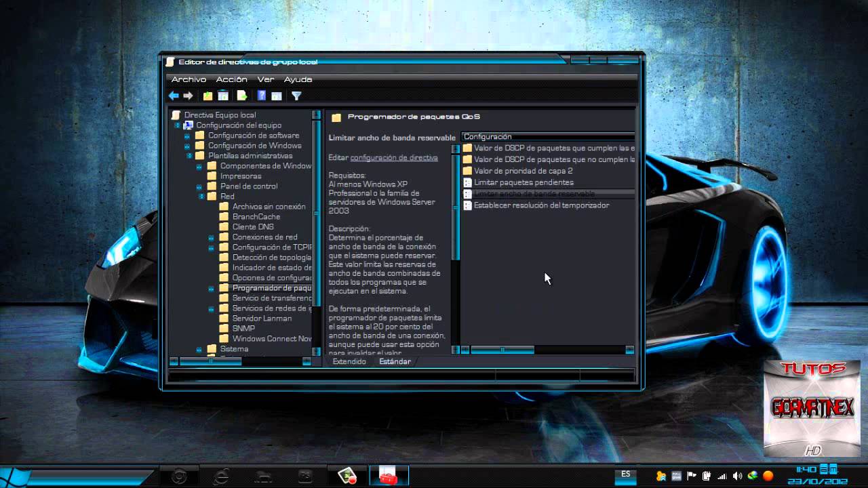Open the Archivo menu
Image resolution: width=868 pixels, height=488 pixels.
(189, 79)
